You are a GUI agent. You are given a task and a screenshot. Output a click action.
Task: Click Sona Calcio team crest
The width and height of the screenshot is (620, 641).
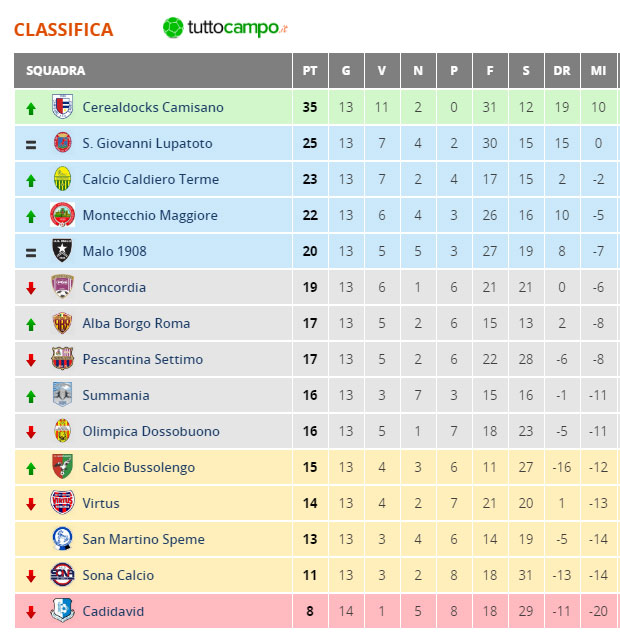[x=62, y=574]
